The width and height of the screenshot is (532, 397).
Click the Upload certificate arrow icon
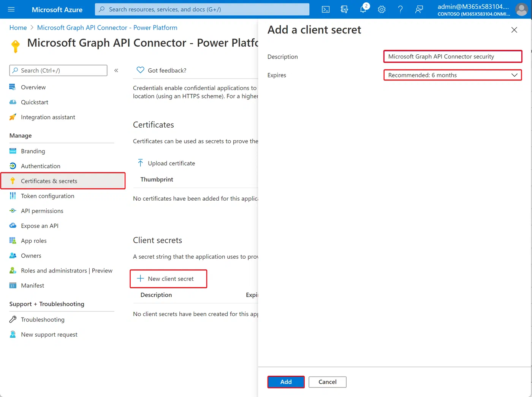click(141, 163)
